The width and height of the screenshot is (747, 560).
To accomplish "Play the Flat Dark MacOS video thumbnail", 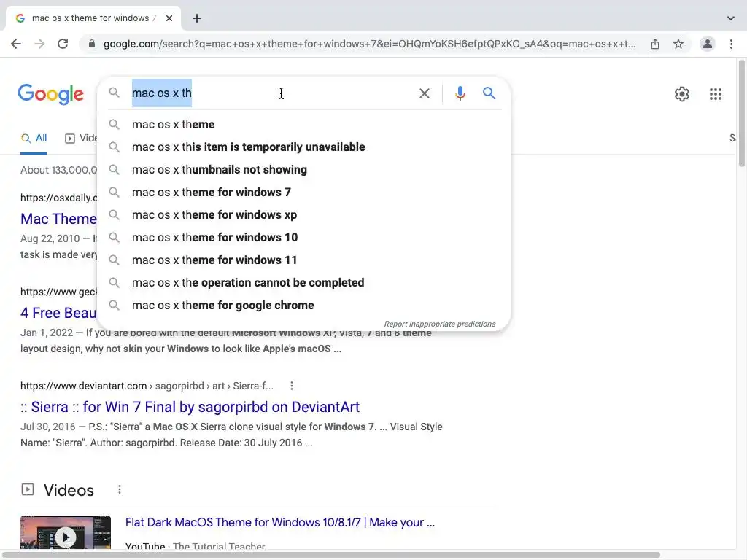I will pyautogui.click(x=66, y=533).
